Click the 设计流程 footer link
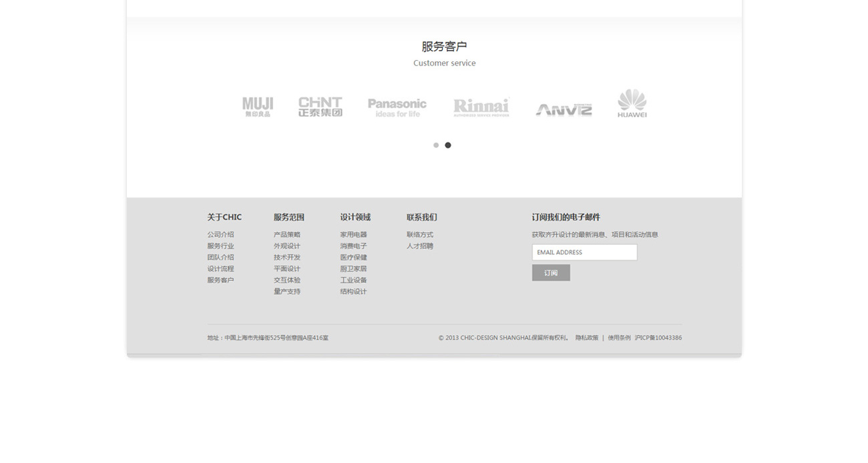 pos(220,269)
